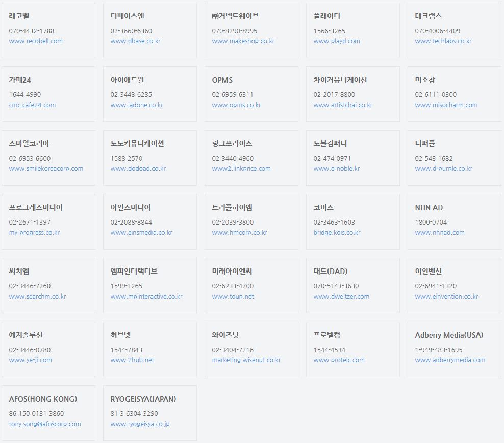The image size is (504, 443).
Task: Select phone number 1644-4990
Action: coord(25,94)
